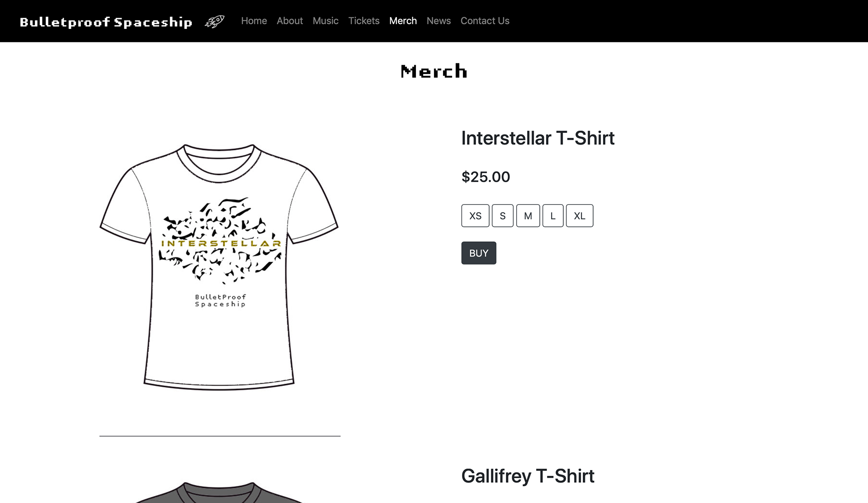The width and height of the screenshot is (868, 503).
Task: Click the rocket logo icon in the navbar
Action: pyautogui.click(x=215, y=21)
